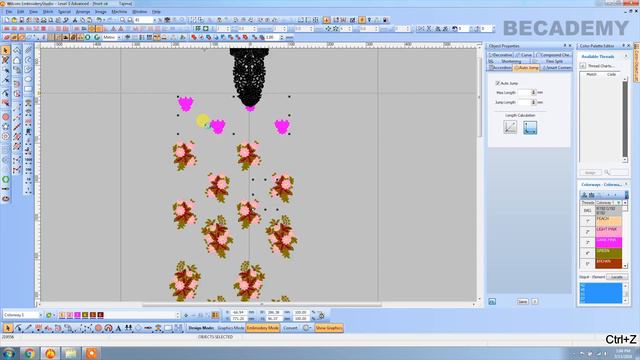Click the Embroidery Mode button

click(x=262, y=328)
